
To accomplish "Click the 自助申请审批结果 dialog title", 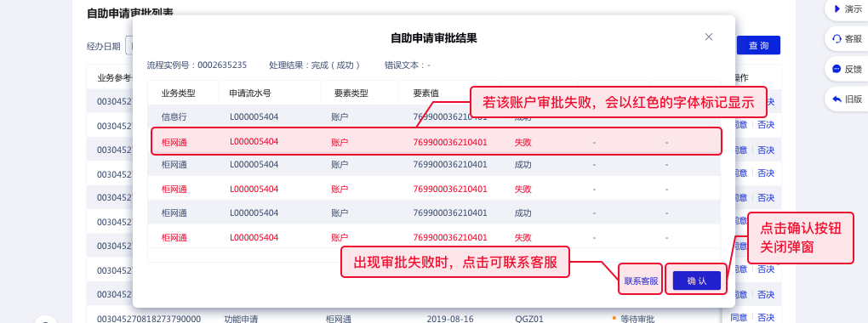I will (434, 38).
